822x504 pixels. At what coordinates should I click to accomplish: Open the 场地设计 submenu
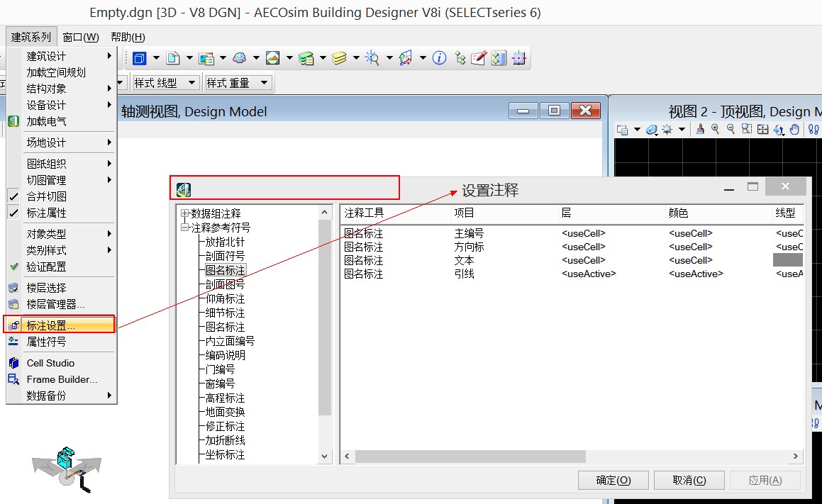60,142
